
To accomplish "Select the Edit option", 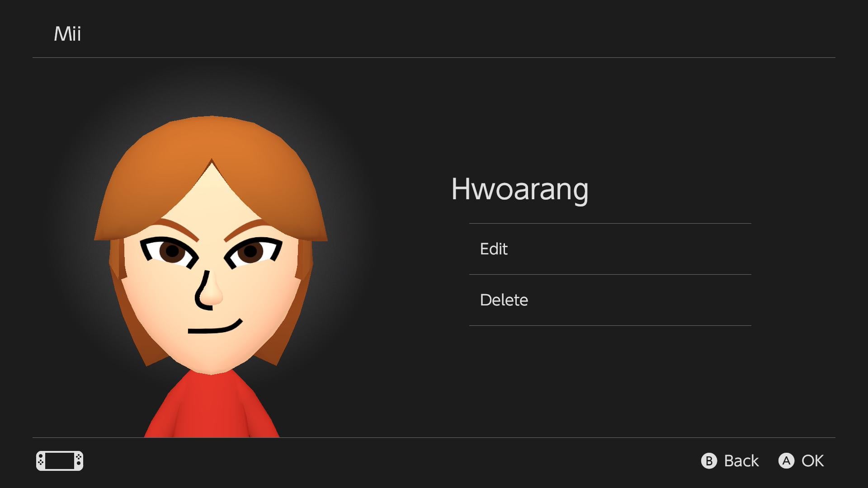I will point(494,249).
